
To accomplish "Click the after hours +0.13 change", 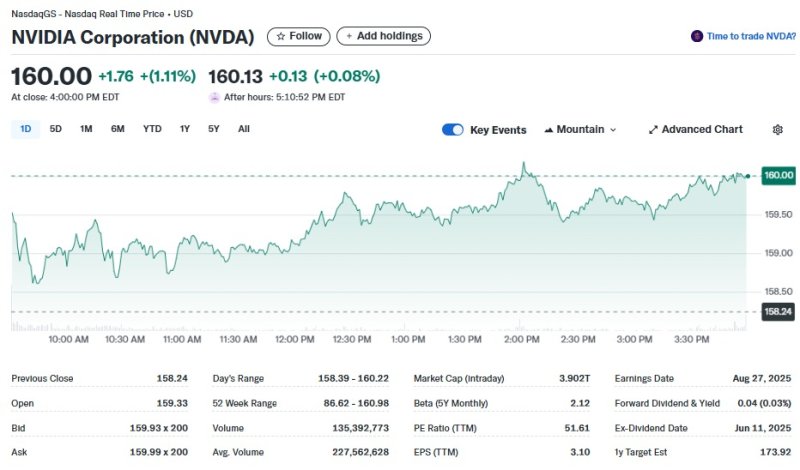I will [x=288, y=77].
